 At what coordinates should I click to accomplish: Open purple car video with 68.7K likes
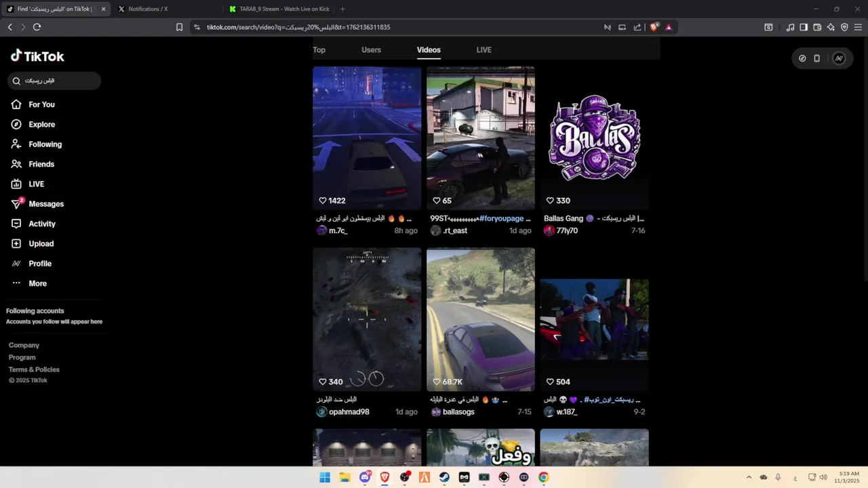point(481,319)
